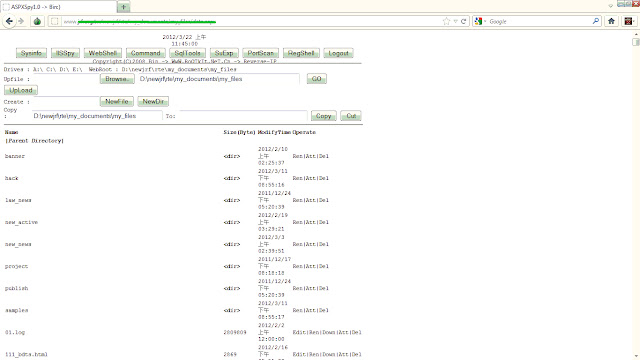Open the Parent Directory link

tap(34, 141)
